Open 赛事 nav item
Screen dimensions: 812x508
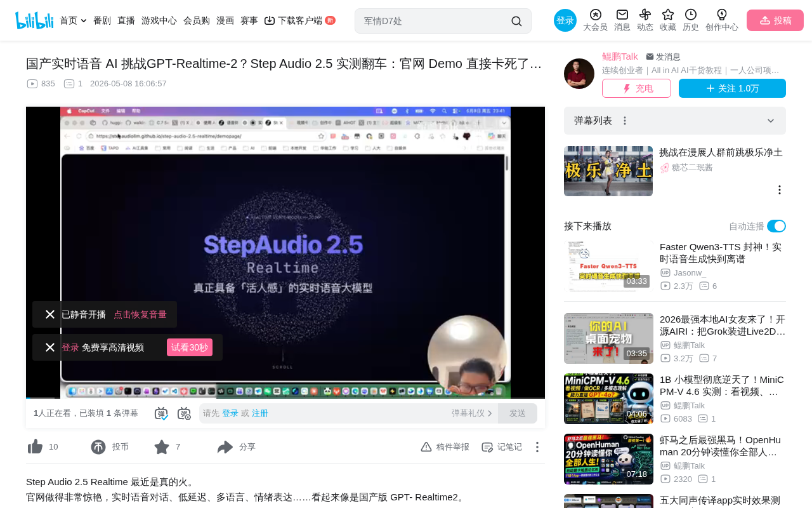click(249, 20)
